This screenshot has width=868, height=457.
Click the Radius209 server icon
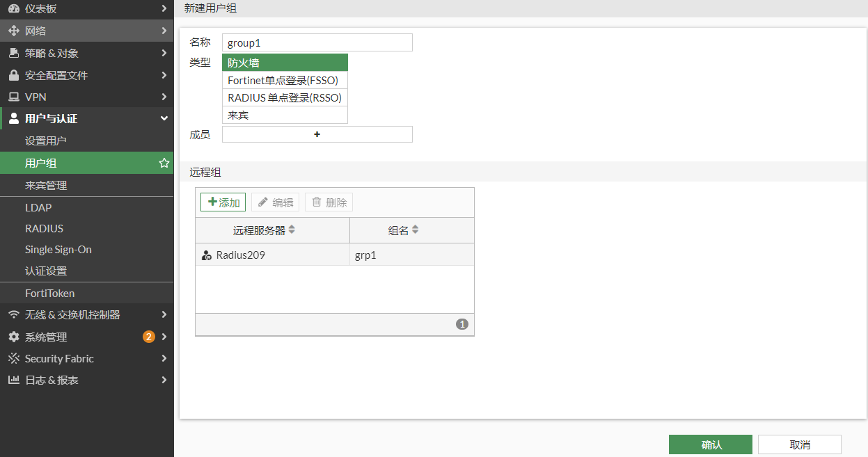point(206,255)
